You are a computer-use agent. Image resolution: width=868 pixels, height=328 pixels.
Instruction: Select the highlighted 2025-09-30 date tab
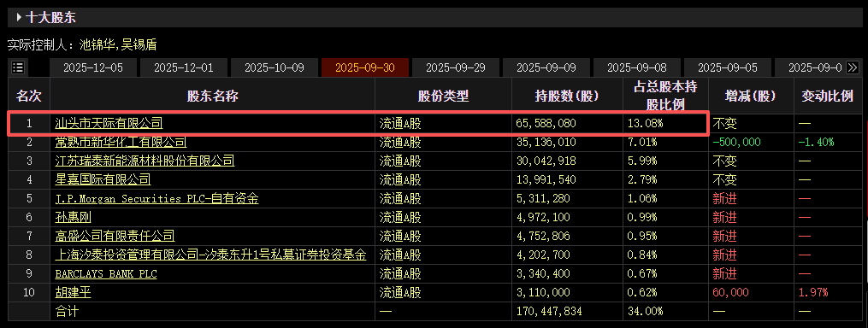365,68
